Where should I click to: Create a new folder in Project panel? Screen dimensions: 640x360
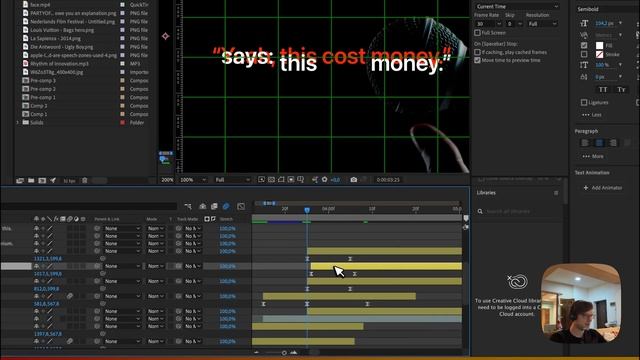point(31,180)
